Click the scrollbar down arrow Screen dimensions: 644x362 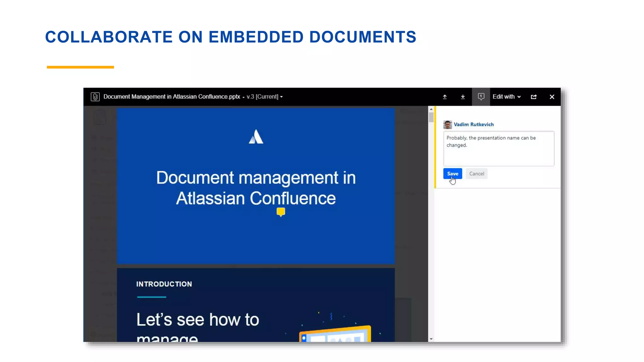pos(431,339)
